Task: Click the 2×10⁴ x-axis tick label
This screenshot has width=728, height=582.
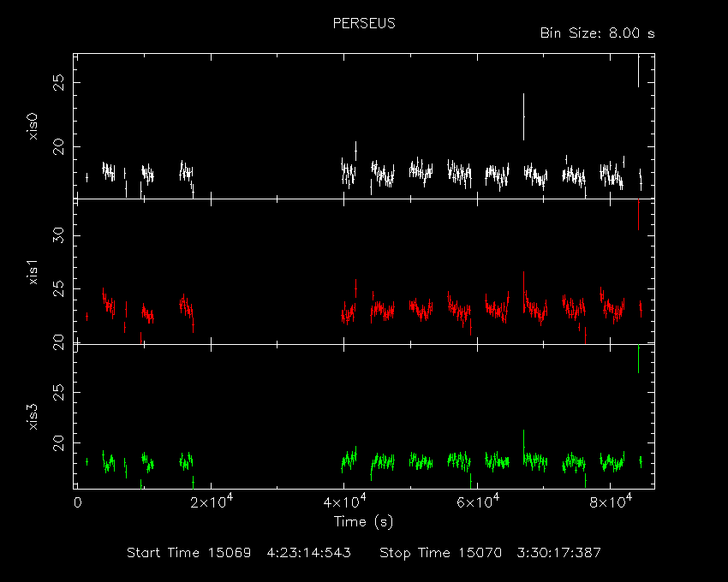Action: click(212, 501)
